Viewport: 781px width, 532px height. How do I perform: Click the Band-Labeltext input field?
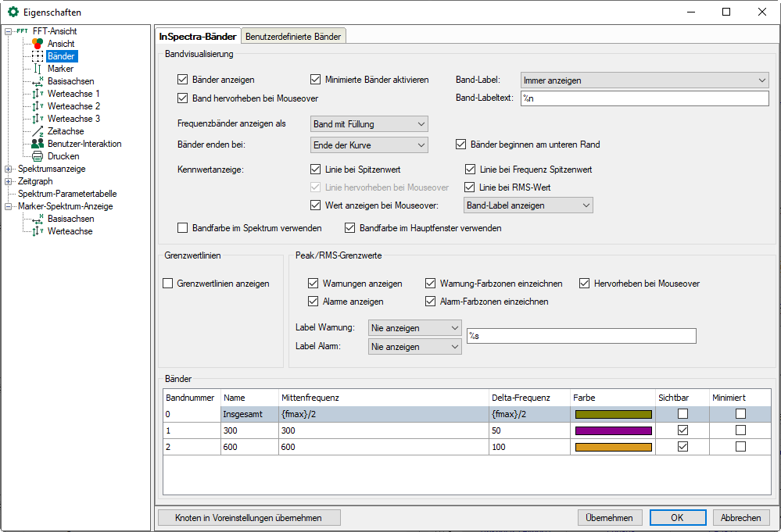pyautogui.click(x=644, y=98)
